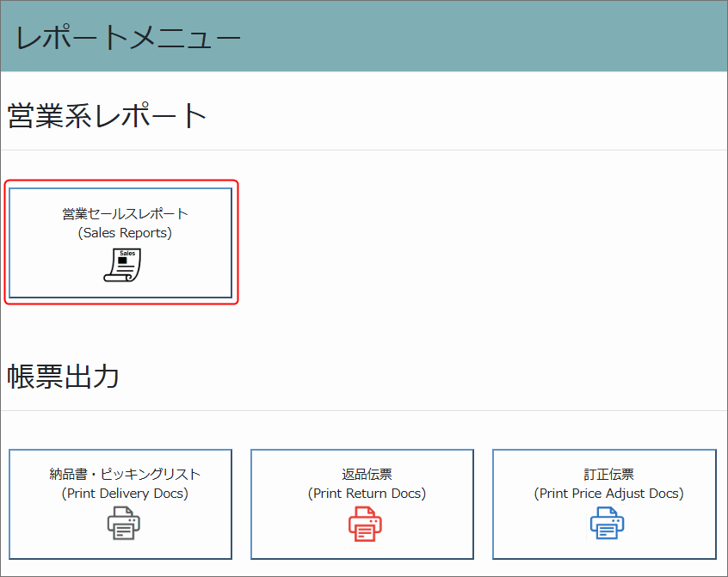Select the "(Print Return Docs)" caption
Viewport: 728px width, 577px height.
tap(367, 494)
